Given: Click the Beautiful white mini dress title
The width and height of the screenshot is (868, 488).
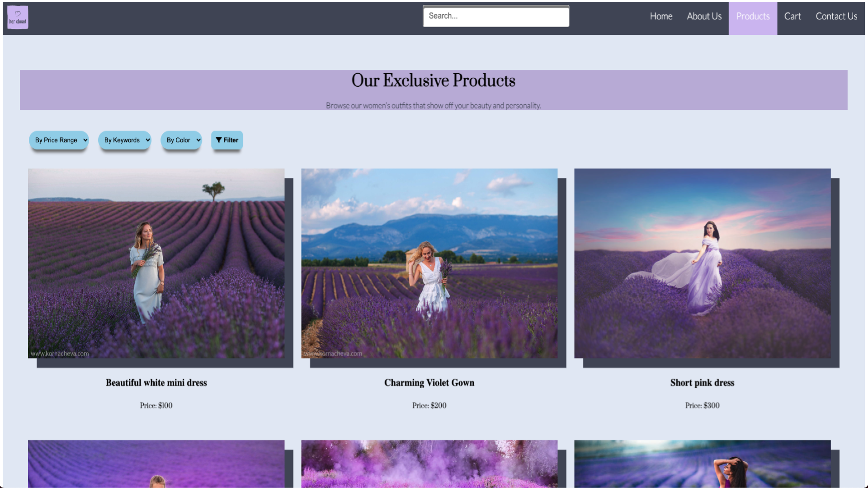Looking at the screenshot, I should [x=156, y=383].
